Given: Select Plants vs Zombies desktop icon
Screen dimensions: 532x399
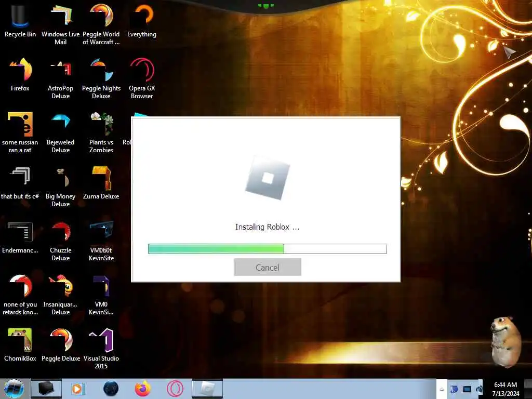Looking at the screenshot, I should tap(101, 132).
